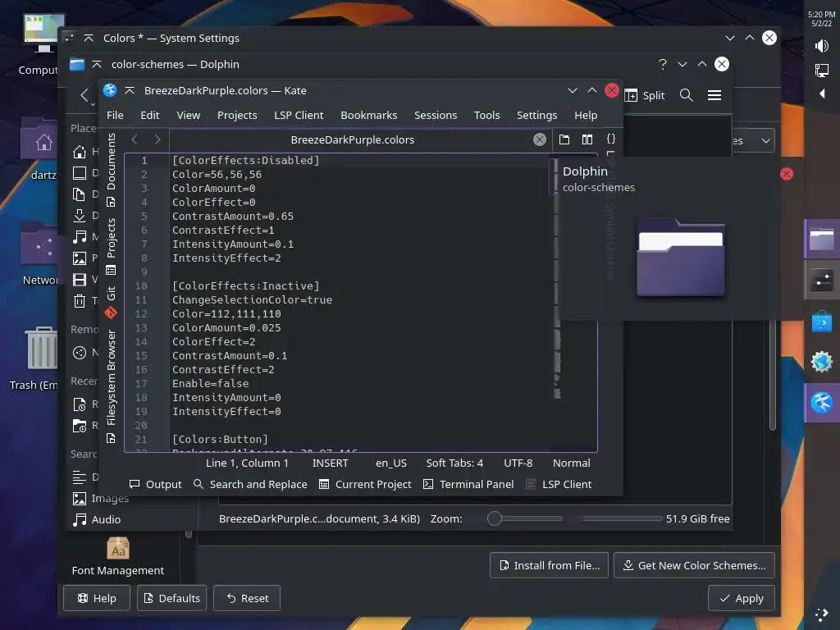Viewport: 840px width, 630px height.
Task: Open the File menu in Kate
Action: tap(115, 115)
